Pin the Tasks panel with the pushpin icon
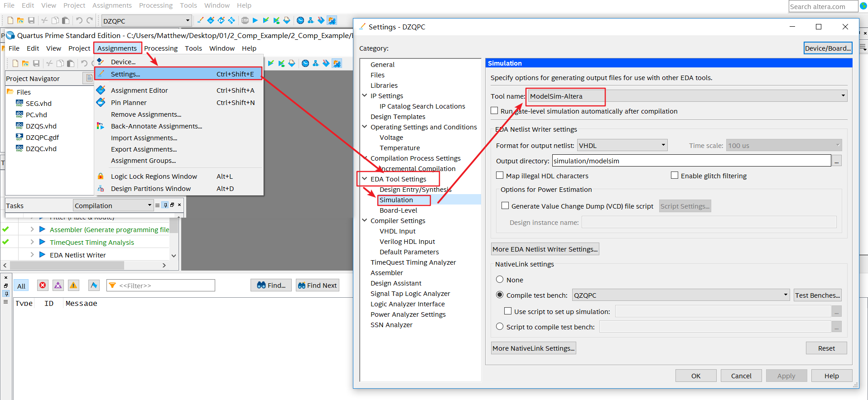Viewport: 868px width, 400px height. [x=165, y=205]
